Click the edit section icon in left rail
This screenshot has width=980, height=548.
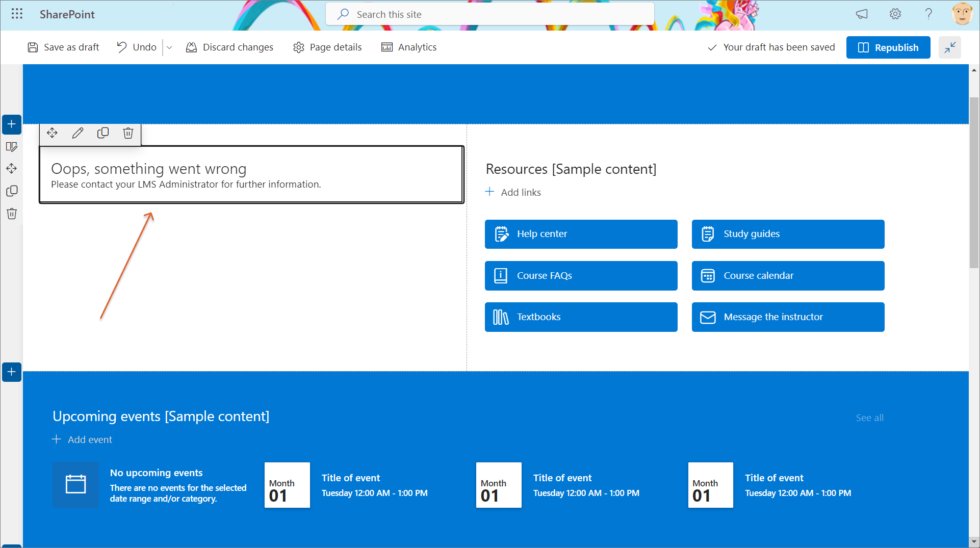(x=12, y=147)
